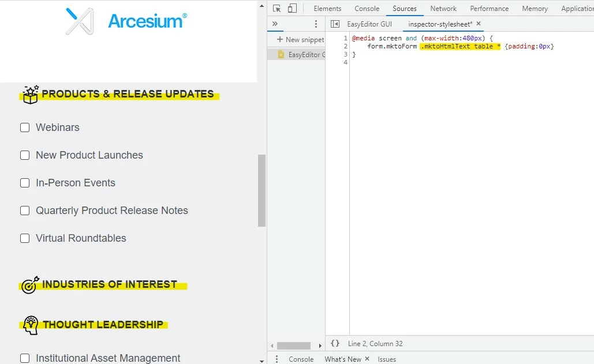Activate the inspect element picker icon

pos(277,8)
